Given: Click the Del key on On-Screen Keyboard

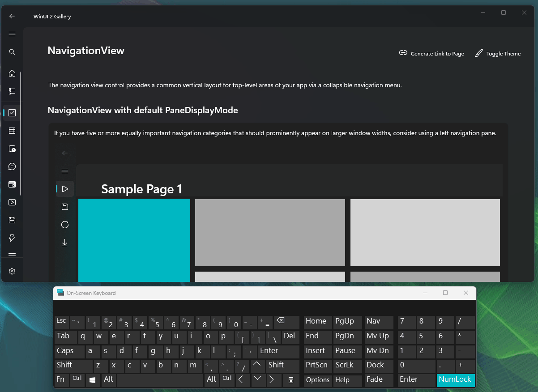Looking at the screenshot, I should pos(290,337).
